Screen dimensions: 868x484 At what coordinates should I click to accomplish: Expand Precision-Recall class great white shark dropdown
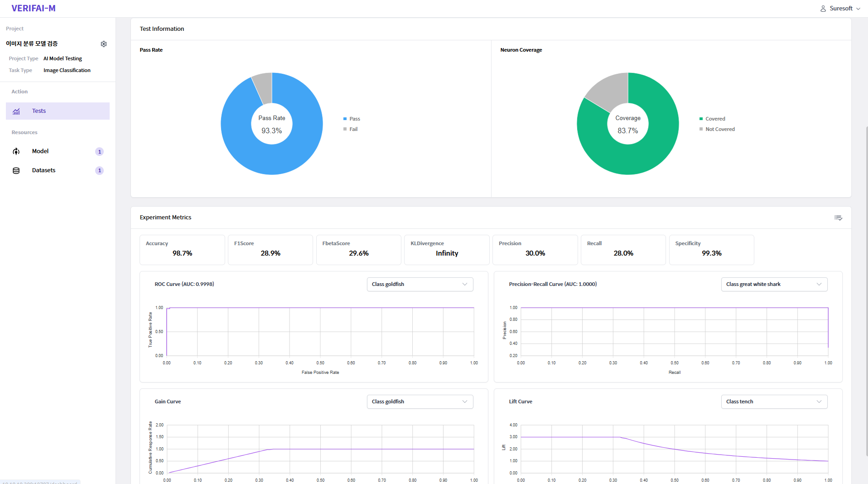point(774,284)
